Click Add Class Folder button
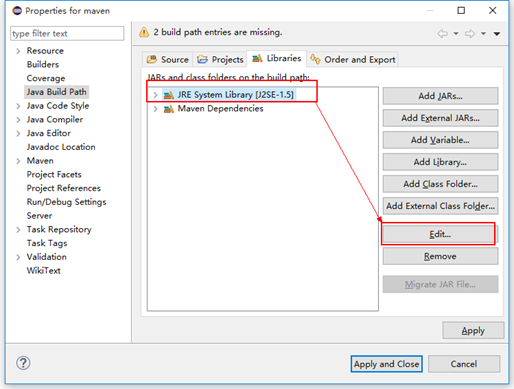 tap(440, 184)
